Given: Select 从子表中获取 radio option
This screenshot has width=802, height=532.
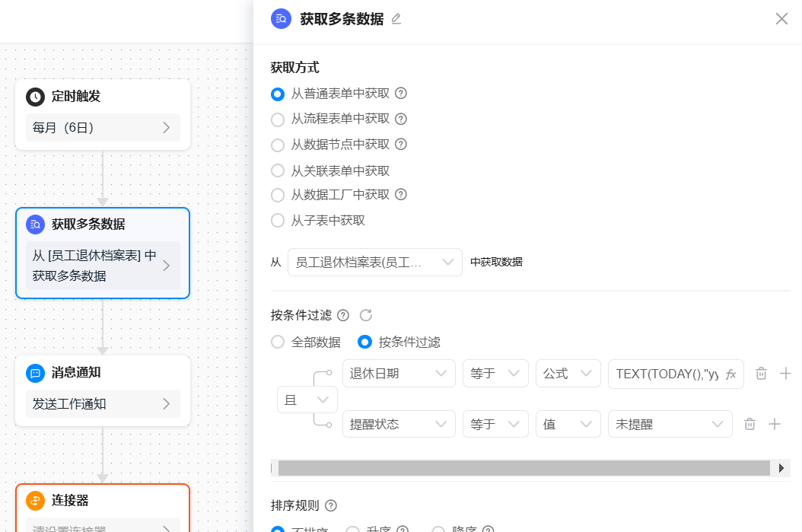Looking at the screenshot, I should click(x=277, y=221).
